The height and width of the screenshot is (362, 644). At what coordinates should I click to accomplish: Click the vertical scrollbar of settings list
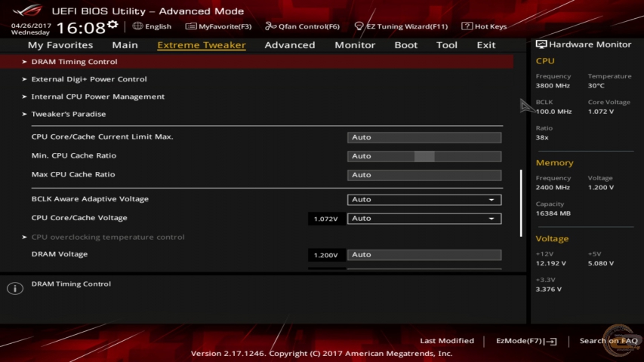[x=521, y=203]
